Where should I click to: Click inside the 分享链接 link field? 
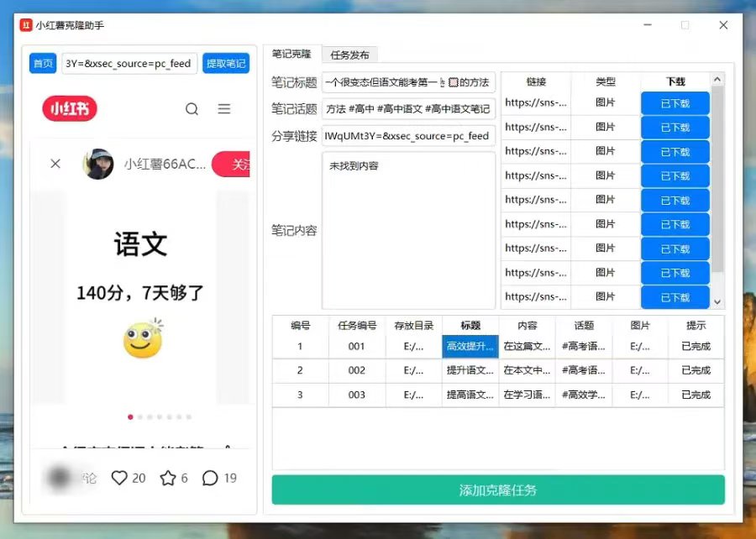(x=408, y=135)
